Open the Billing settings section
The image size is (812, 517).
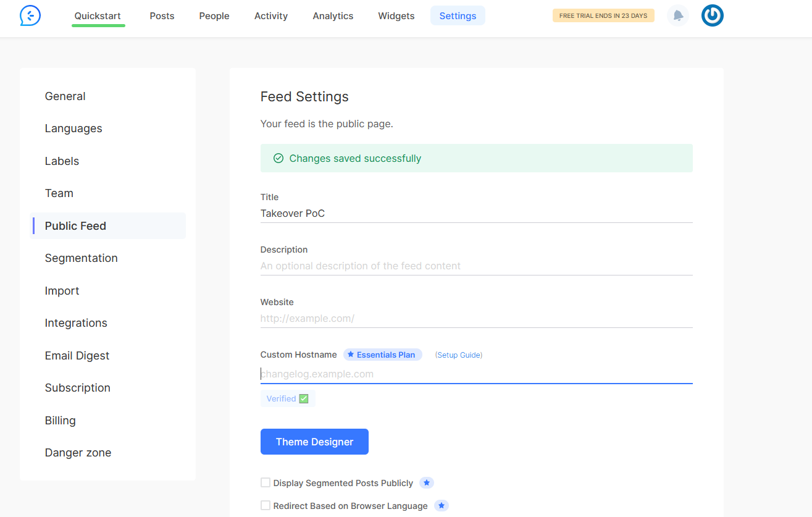pos(60,420)
